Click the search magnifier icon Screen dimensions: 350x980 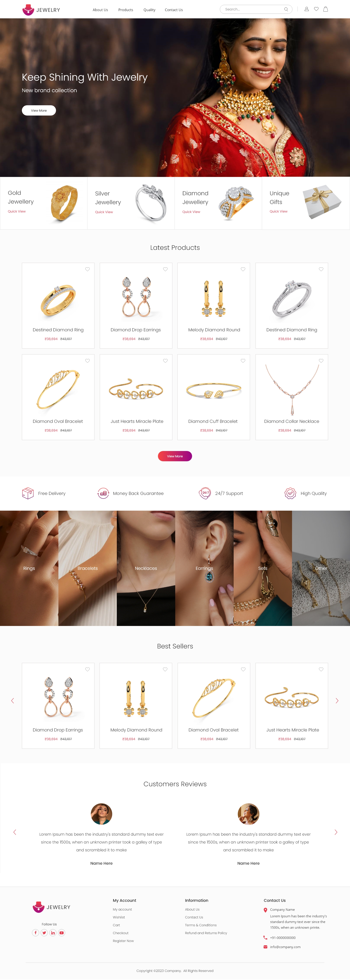[286, 10]
